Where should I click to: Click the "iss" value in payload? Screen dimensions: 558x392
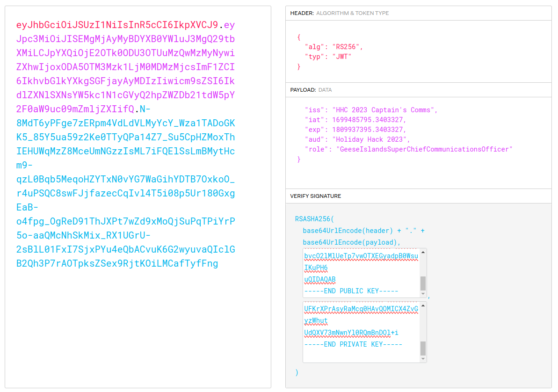385,110
